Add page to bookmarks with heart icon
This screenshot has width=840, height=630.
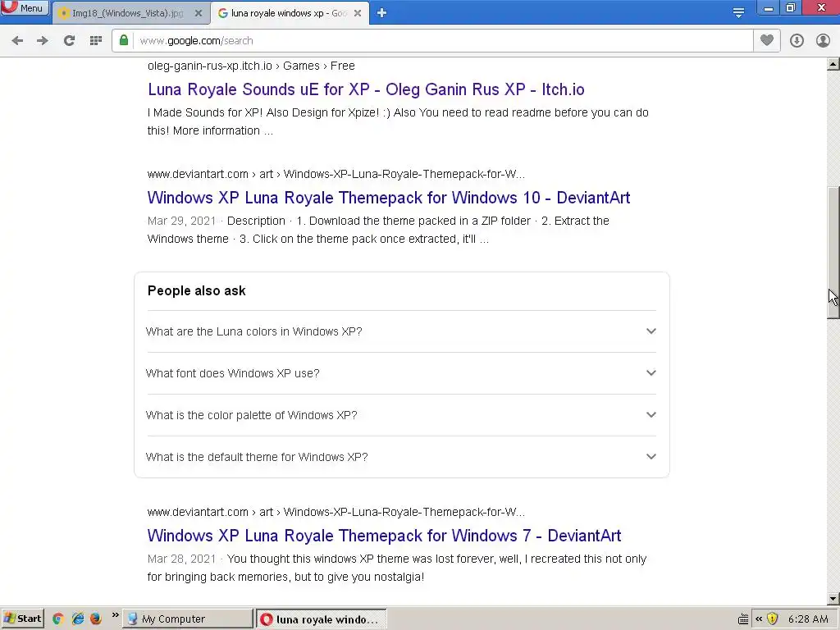767,40
